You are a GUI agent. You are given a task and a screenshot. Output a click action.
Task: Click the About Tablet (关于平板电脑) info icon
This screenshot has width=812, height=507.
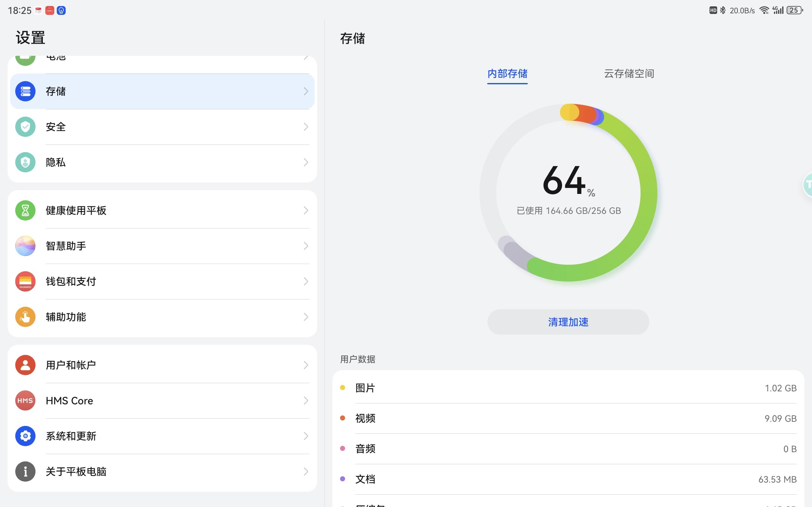[25, 472]
